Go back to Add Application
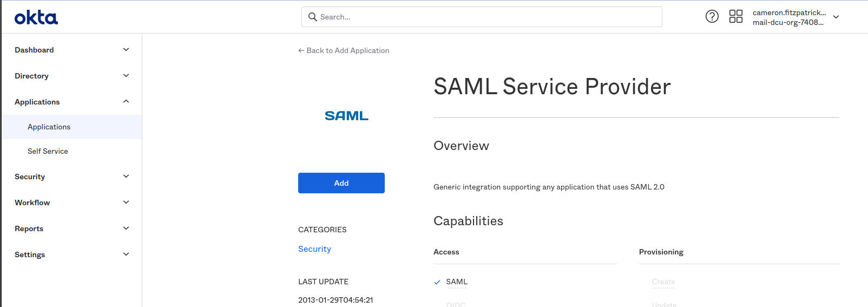 [344, 50]
